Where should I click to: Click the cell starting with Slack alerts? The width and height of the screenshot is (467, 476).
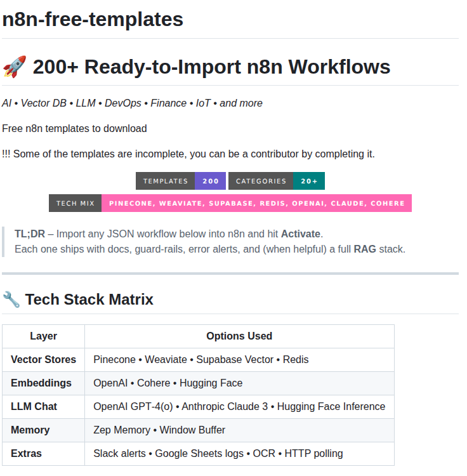pyautogui.click(x=239, y=454)
